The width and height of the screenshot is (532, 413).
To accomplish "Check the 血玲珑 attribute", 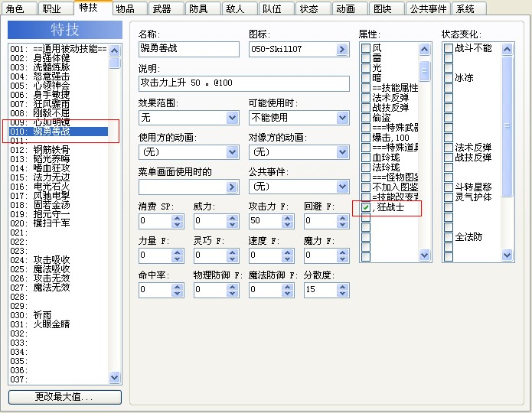I will [365, 158].
